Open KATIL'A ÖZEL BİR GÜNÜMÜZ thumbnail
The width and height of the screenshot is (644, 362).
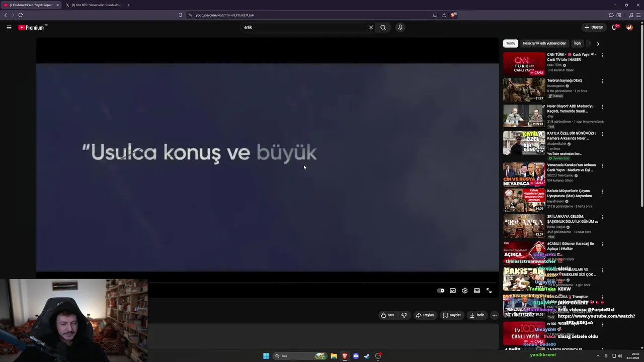524,143
